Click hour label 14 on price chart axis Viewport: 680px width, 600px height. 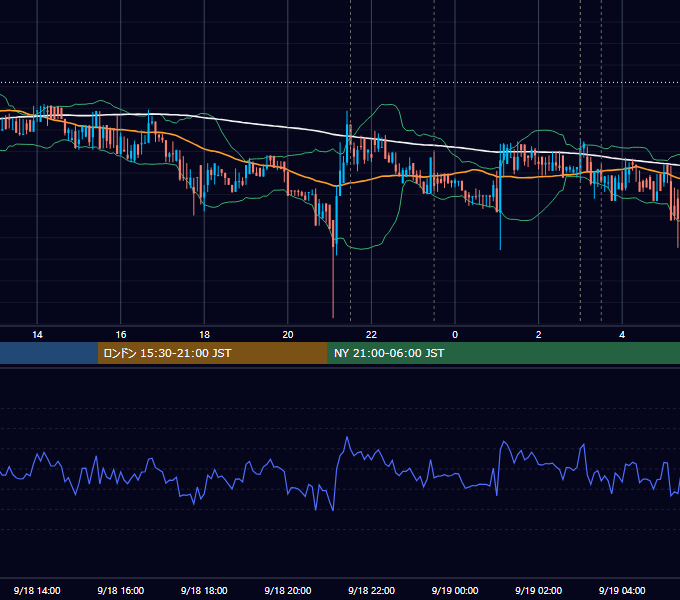(37, 335)
